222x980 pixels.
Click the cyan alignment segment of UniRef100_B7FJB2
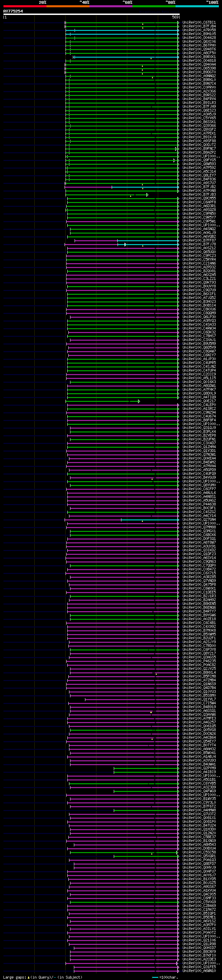point(145,187)
